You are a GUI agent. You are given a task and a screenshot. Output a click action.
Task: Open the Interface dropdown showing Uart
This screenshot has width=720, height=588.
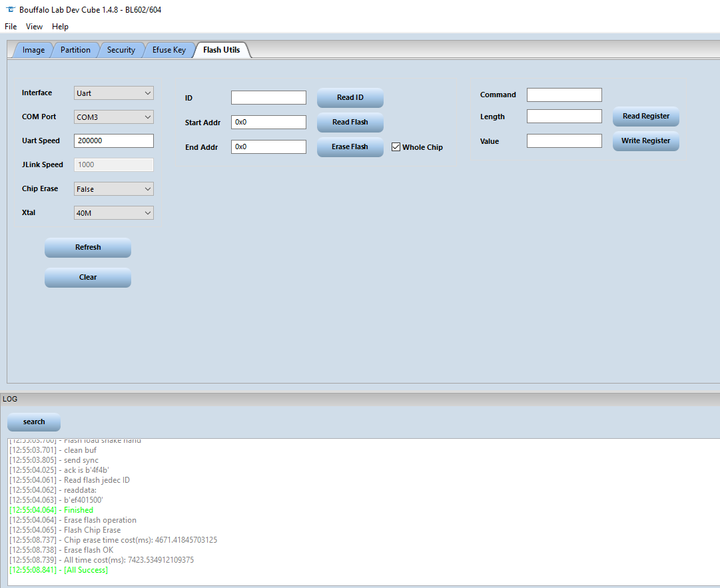pyautogui.click(x=114, y=93)
